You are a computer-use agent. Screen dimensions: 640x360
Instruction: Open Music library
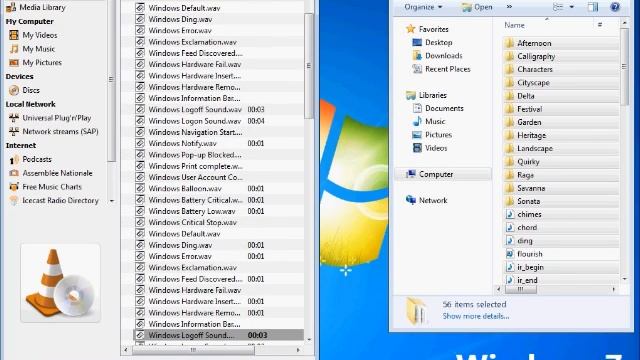click(x=429, y=121)
